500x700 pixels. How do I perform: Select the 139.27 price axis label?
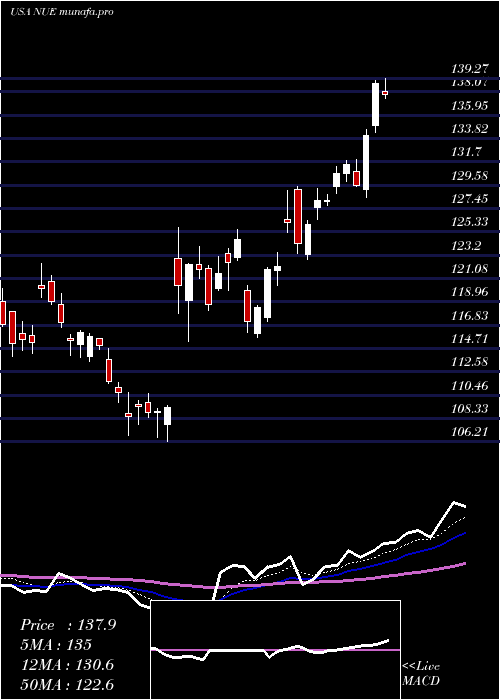pyautogui.click(x=470, y=69)
